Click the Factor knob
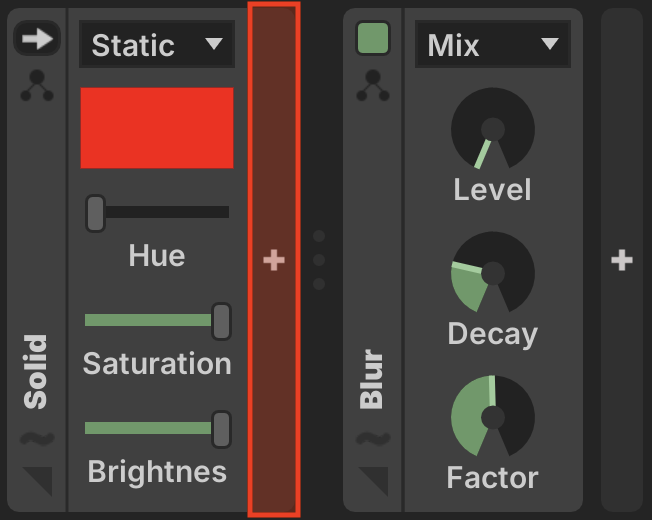The image size is (652, 520). 492,418
